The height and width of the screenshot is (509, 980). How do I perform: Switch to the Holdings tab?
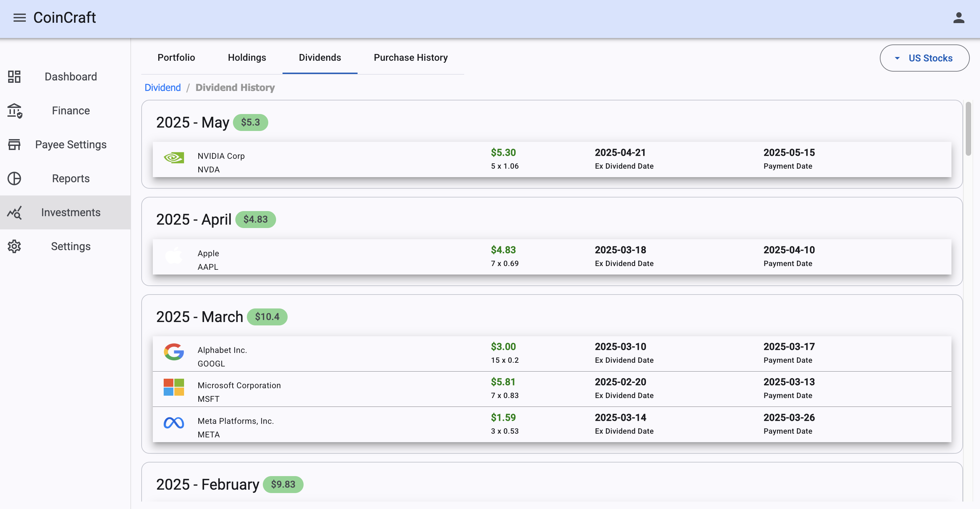pyautogui.click(x=247, y=57)
